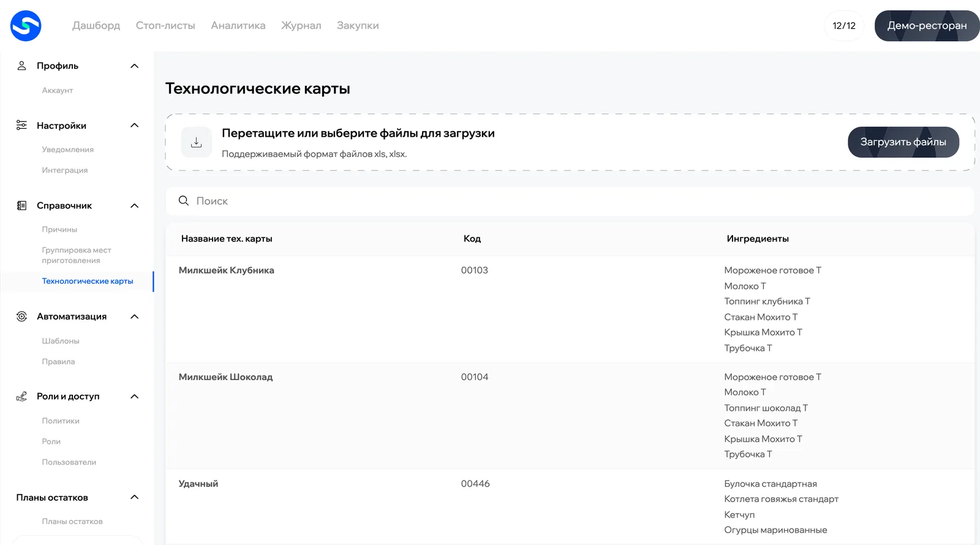Click the Роли и доступ icon
The image size is (980, 545).
(x=21, y=396)
